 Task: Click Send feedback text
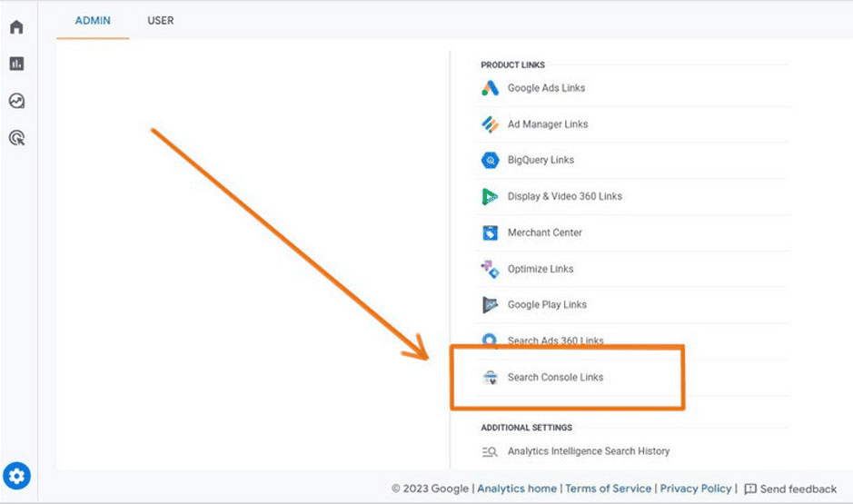pyautogui.click(x=798, y=489)
